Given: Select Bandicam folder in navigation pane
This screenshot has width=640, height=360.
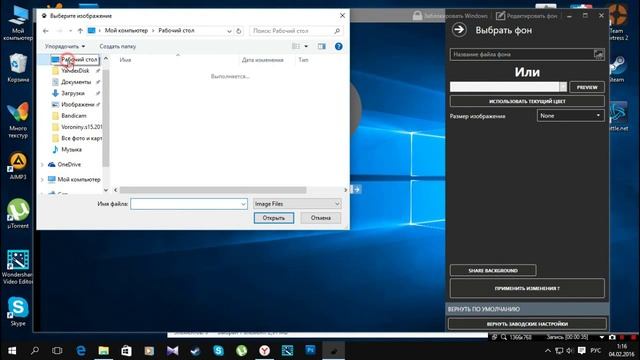Looking at the screenshot, I should pos(69,116).
